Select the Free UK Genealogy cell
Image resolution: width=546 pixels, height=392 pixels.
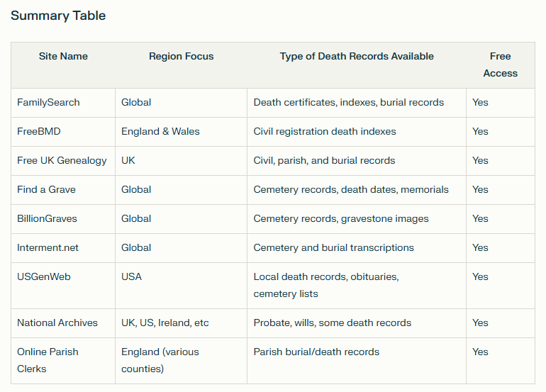[x=62, y=160]
